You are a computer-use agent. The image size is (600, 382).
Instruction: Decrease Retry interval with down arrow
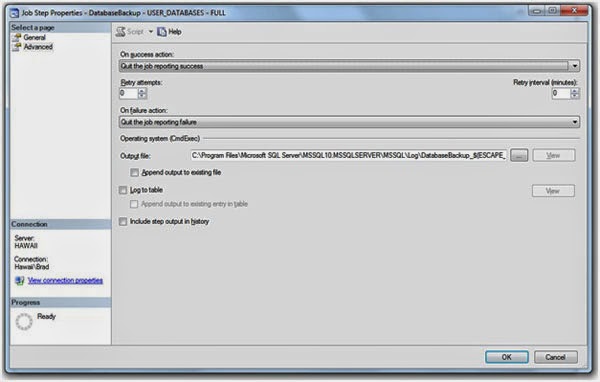coord(574,96)
